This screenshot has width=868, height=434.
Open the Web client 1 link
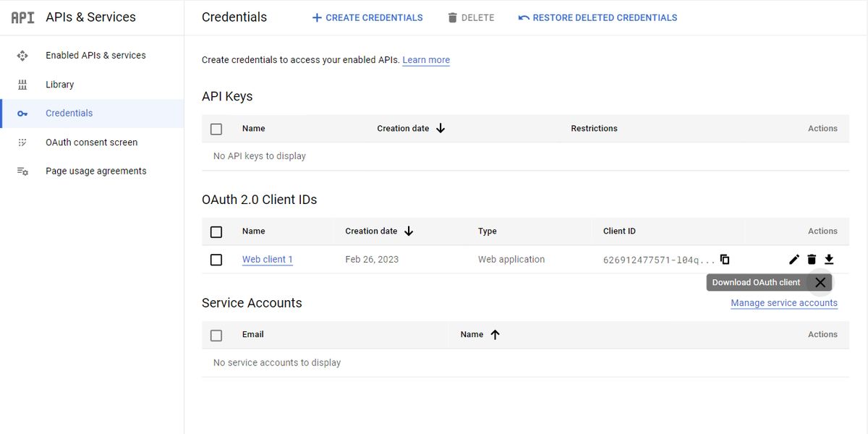(268, 260)
